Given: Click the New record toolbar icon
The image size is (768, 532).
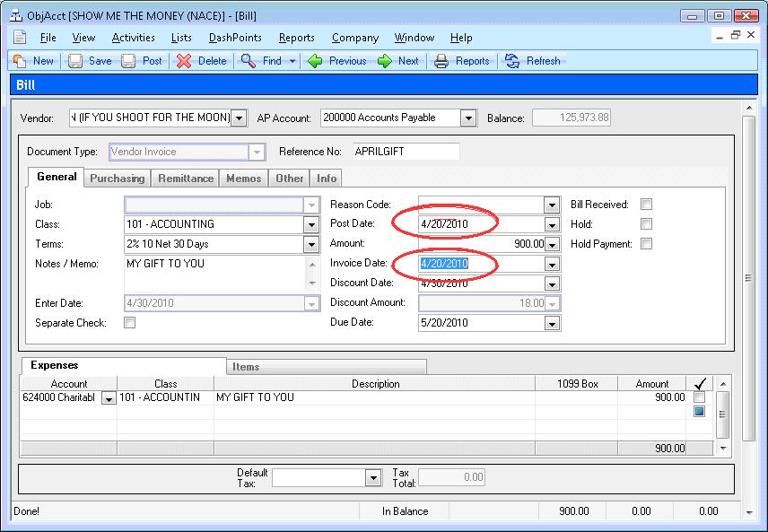Looking at the screenshot, I should pos(19,61).
